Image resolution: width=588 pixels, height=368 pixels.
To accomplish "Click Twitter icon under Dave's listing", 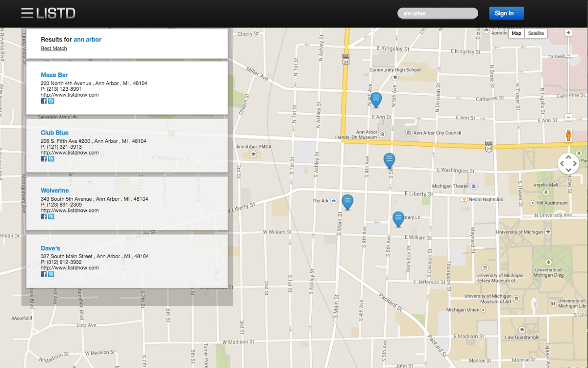I will tap(51, 274).
